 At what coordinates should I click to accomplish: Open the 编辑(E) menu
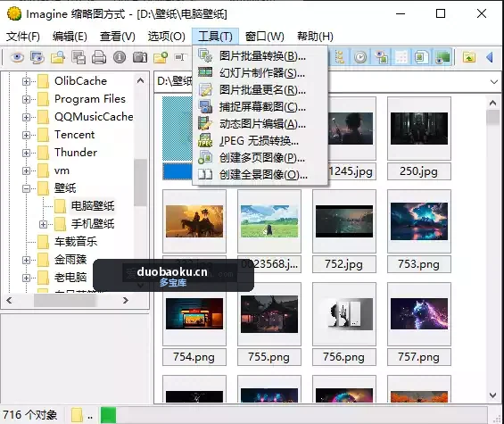(x=70, y=37)
